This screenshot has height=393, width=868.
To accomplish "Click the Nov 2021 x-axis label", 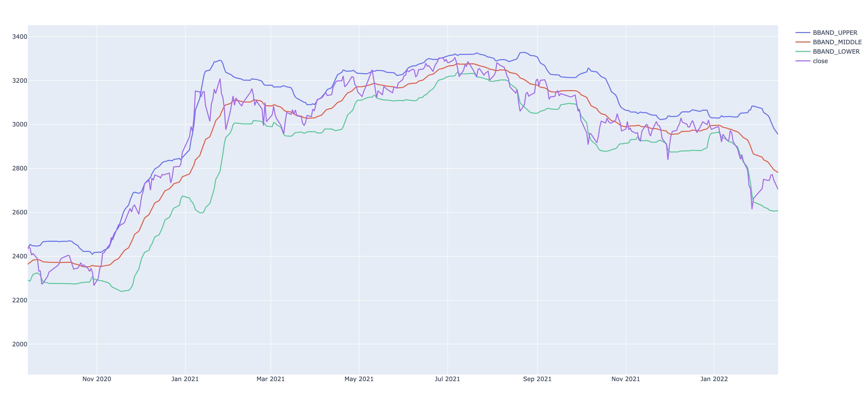I will [625, 379].
